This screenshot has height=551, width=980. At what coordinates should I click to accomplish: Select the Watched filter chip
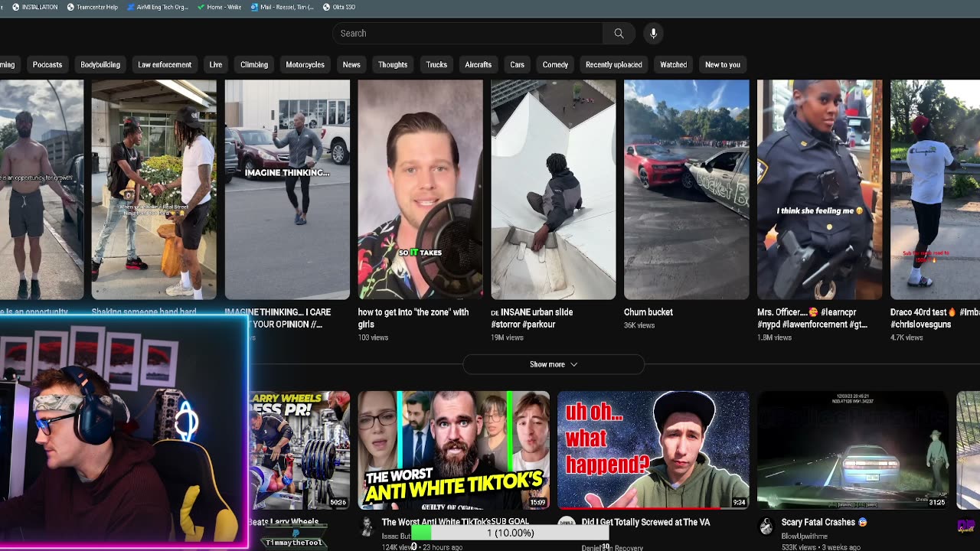tap(674, 64)
